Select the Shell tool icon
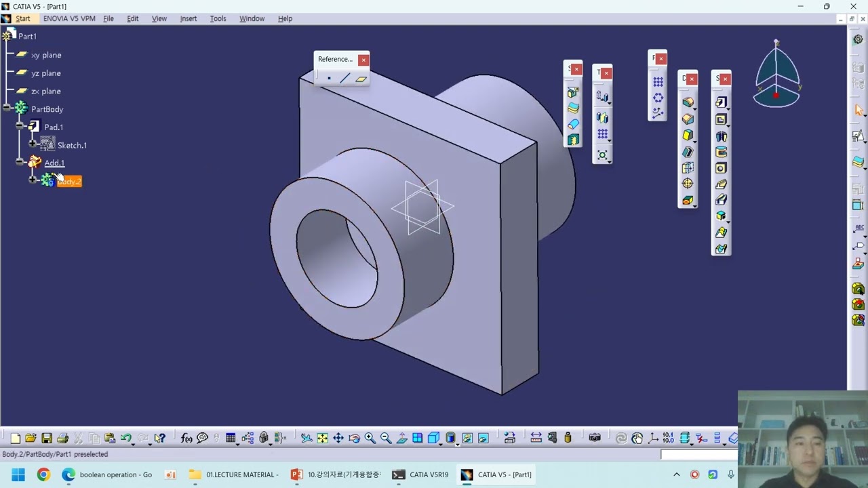Viewport: 868px width, 488px height. point(688,151)
